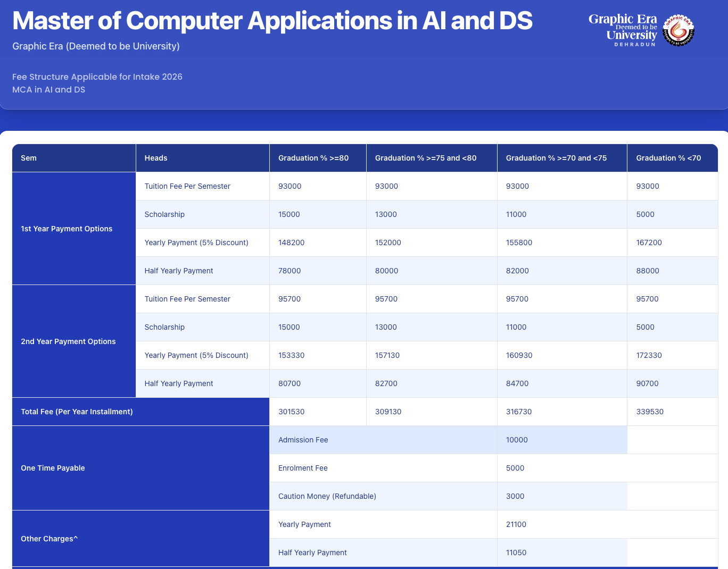
Task: Click the 148200 yearly payment amount
Action: pos(292,242)
